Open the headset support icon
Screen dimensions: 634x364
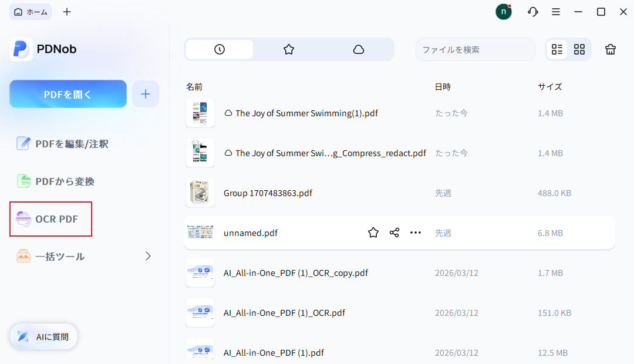(532, 11)
